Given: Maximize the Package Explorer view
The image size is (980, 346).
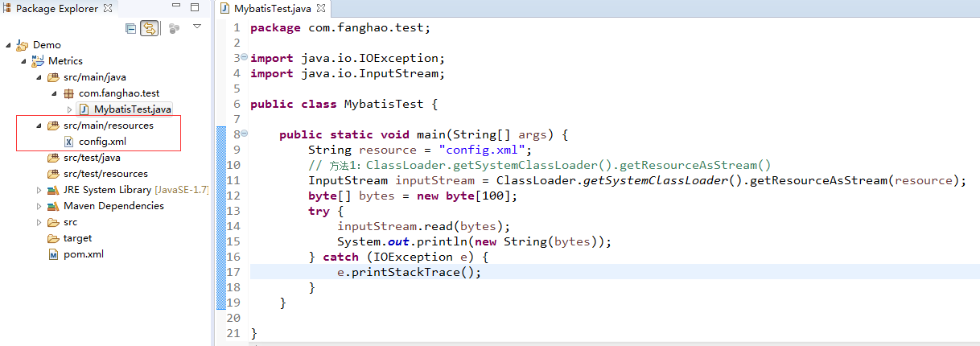Looking at the screenshot, I should click(x=194, y=8).
